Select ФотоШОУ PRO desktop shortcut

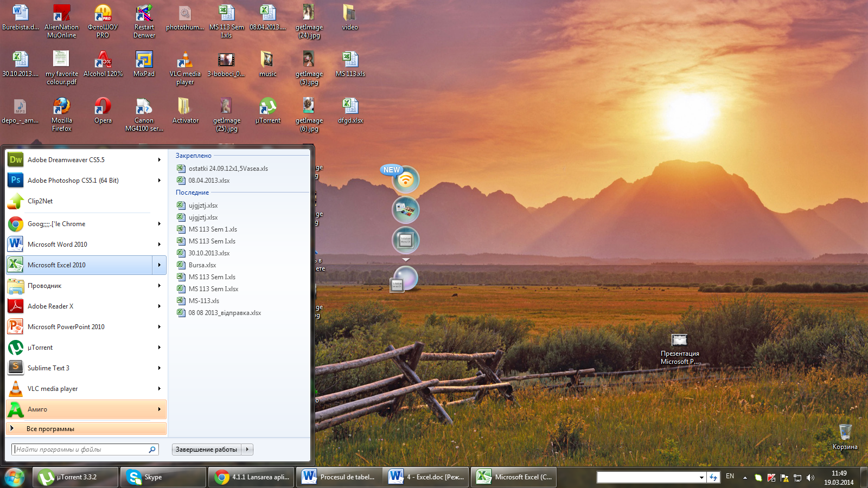(103, 21)
